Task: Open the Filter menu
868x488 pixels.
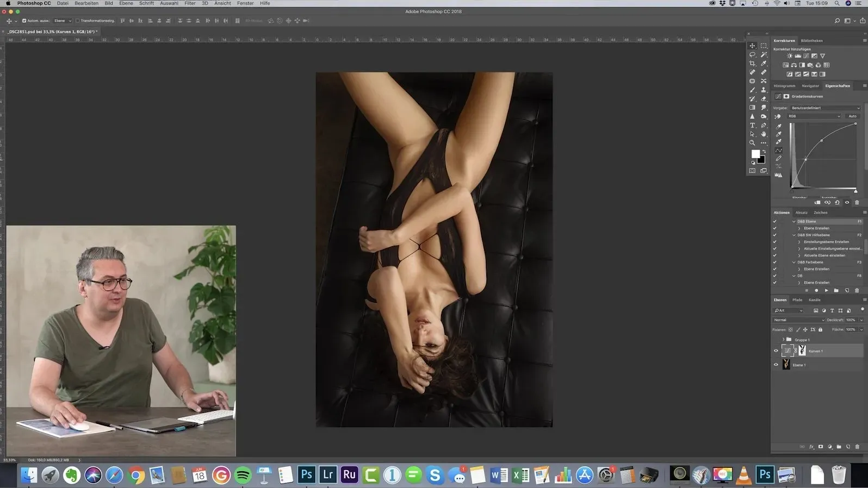Action: 190,3
